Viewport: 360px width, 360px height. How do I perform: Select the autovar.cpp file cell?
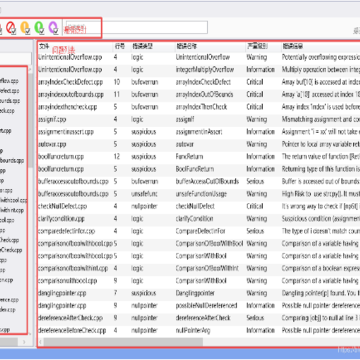click(x=52, y=144)
